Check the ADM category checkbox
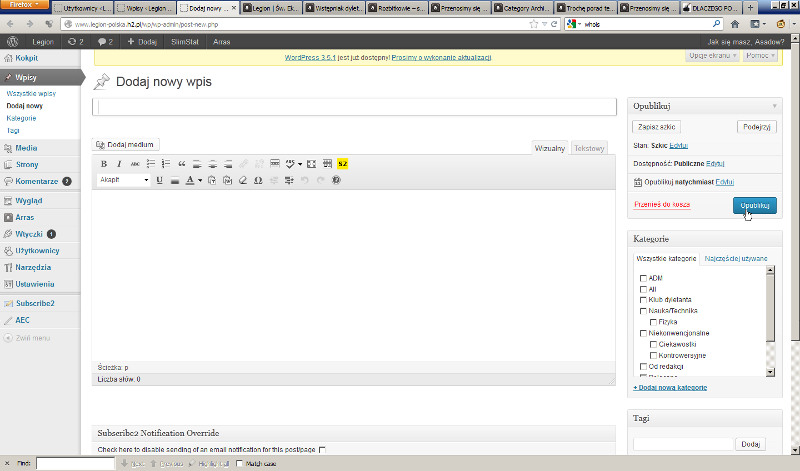 pyautogui.click(x=643, y=278)
